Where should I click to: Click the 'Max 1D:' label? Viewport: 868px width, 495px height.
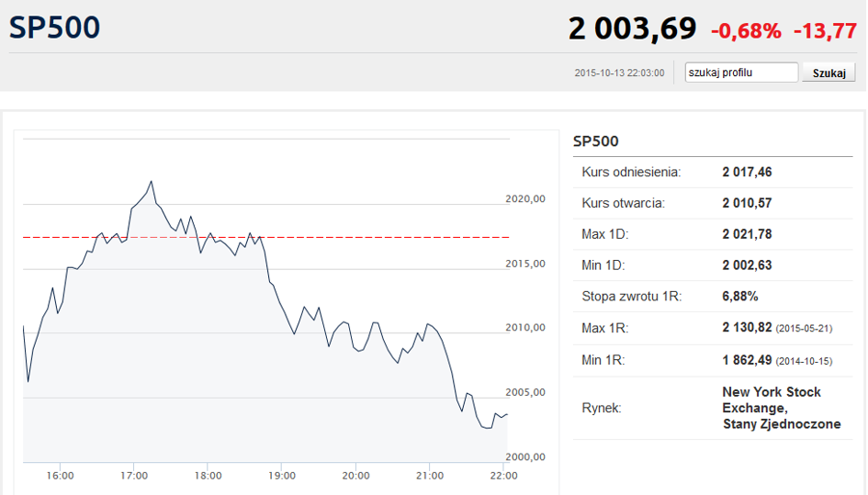(x=605, y=234)
